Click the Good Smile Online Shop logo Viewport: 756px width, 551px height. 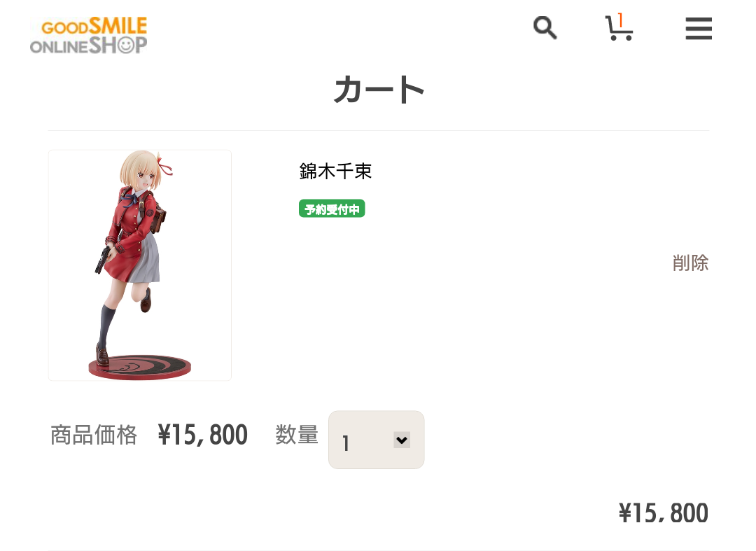pos(89,36)
